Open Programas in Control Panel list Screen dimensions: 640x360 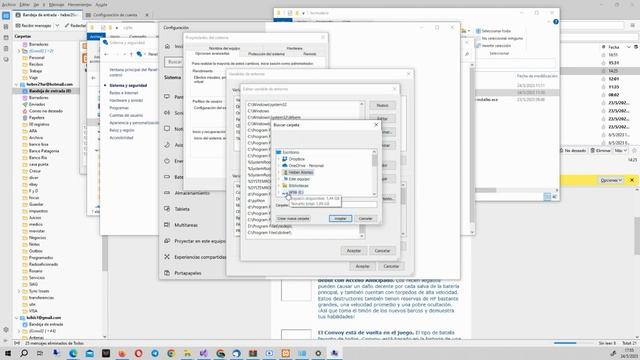point(119,108)
